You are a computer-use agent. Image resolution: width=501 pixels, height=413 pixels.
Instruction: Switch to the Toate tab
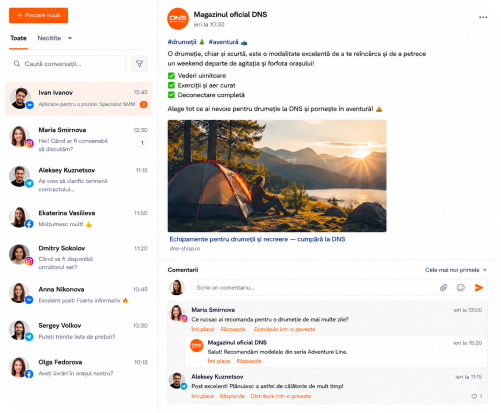[18, 38]
